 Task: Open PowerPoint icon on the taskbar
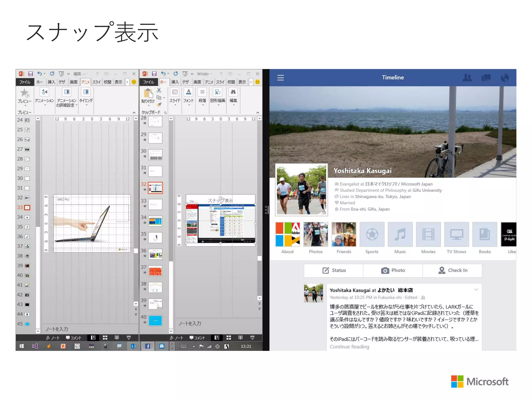pyautogui.click(x=63, y=346)
